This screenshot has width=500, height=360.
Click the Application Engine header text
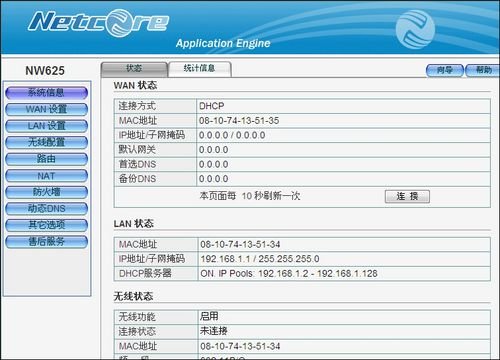pos(223,43)
